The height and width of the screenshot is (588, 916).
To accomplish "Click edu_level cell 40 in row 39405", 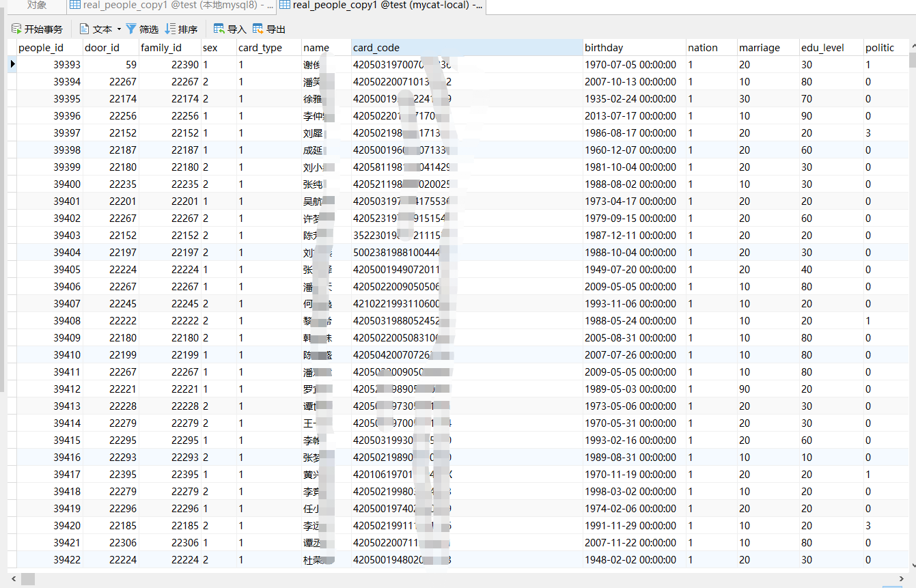I will (831, 270).
